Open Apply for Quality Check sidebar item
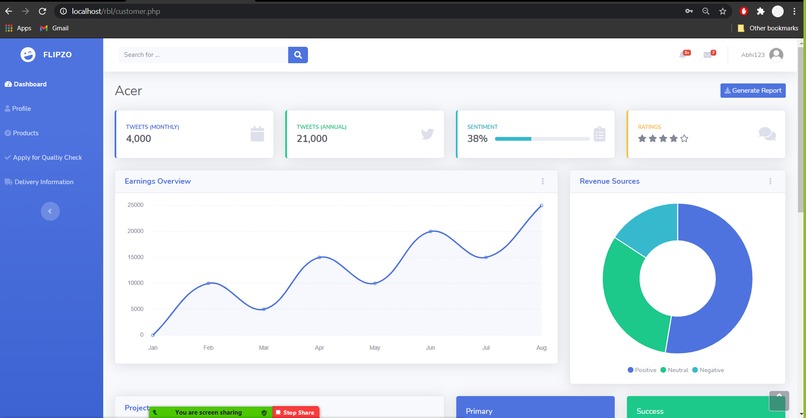The height and width of the screenshot is (418, 806). click(43, 157)
